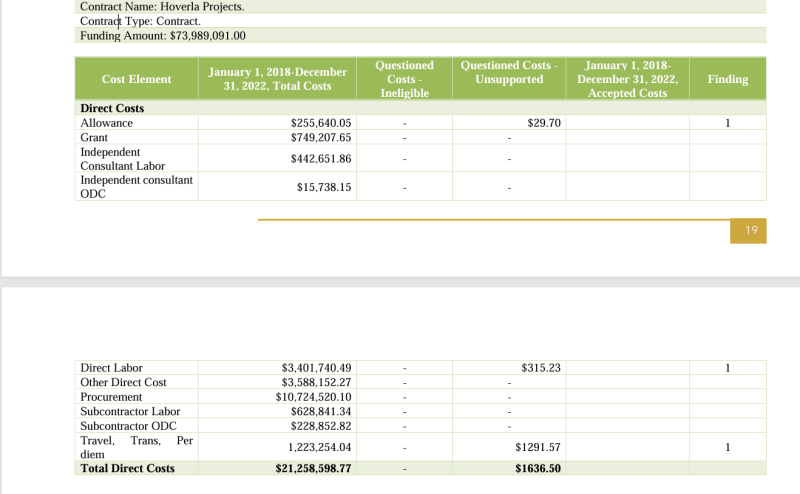Viewport: 800px width, 494px height.
Task: Click the Contract Name Hoverla Projects line
Action: 161,6
